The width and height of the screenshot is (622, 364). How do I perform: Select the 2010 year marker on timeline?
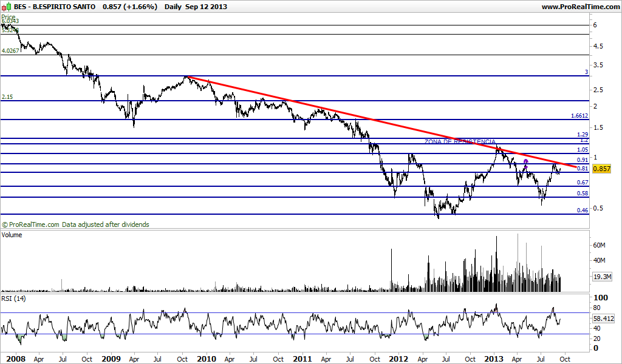pyautogui.click(x=207, y=359)
